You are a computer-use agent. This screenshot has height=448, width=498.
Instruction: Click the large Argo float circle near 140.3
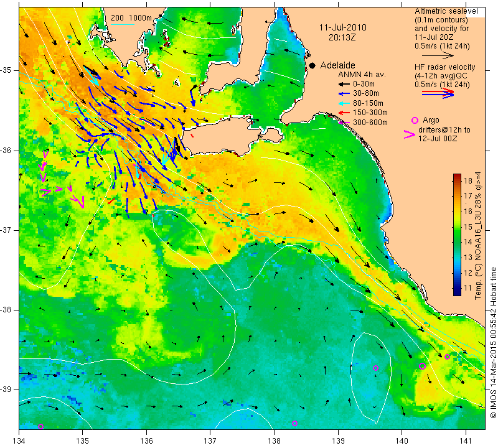tap(422, 366)
